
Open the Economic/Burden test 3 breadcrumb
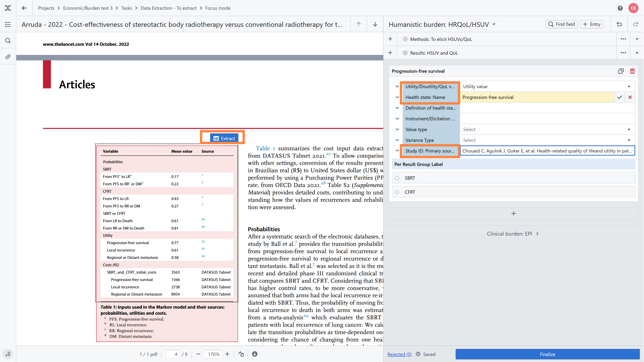pyautogui.click(x=88, y=8)
